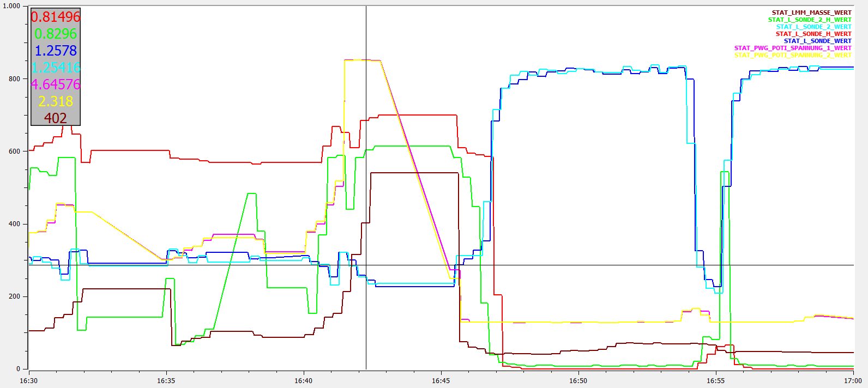Select the dark red 402 value readout
868x388 pixels.
pyautogui.click(x=56, y=118)
